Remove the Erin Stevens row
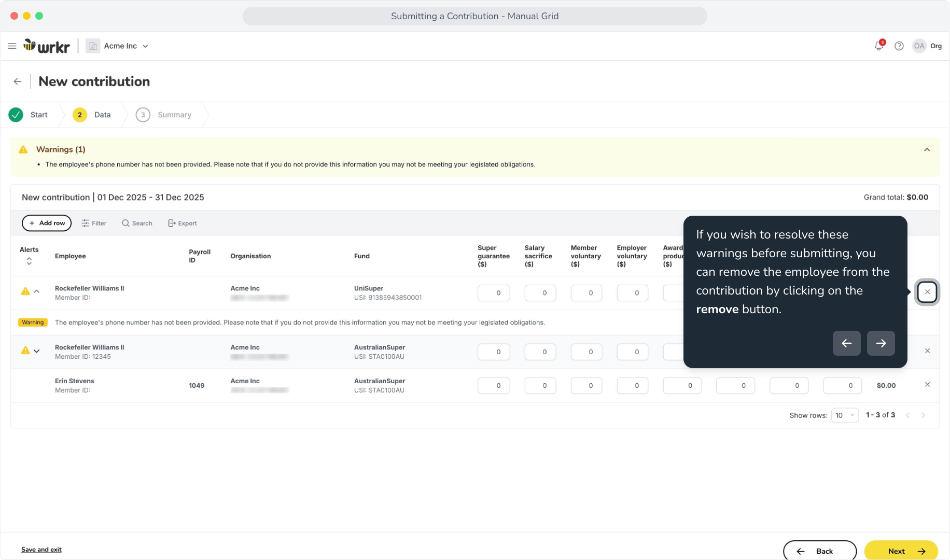 tap(927, 385)
